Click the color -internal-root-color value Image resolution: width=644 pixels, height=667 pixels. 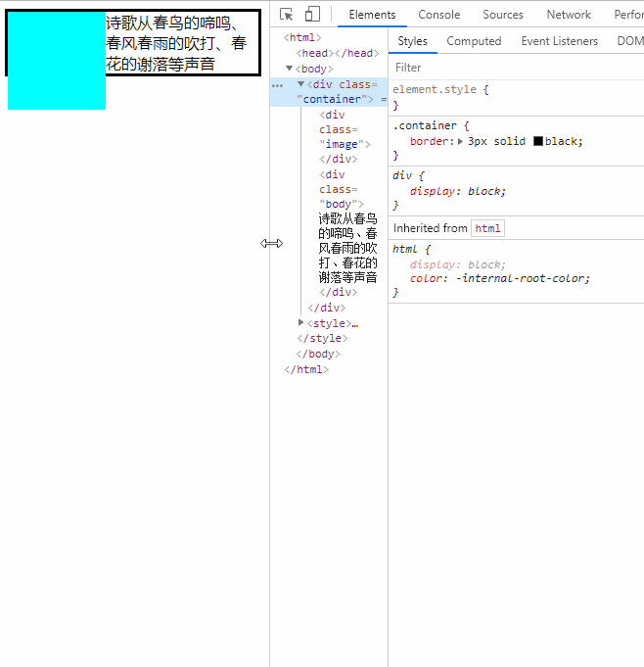tap(523, 278)
